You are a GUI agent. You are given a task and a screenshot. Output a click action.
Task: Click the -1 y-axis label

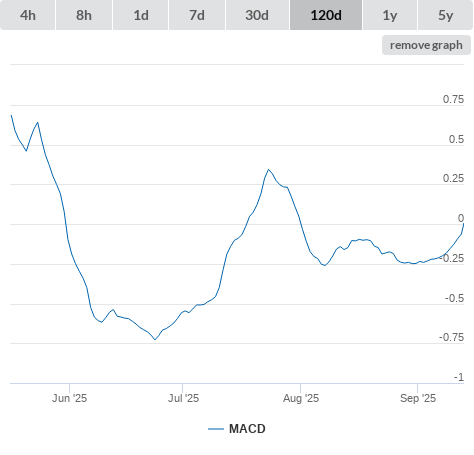tap(459, 377)
